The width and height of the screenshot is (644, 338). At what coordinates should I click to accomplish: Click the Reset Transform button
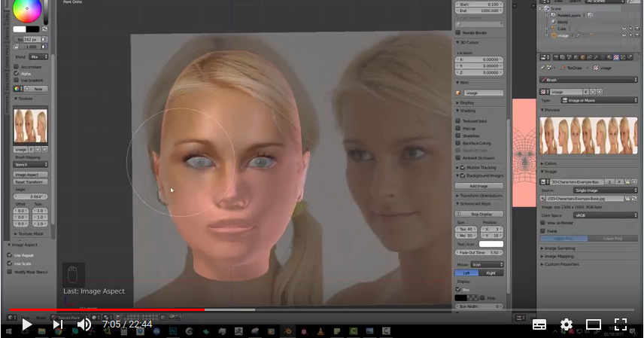31,181
